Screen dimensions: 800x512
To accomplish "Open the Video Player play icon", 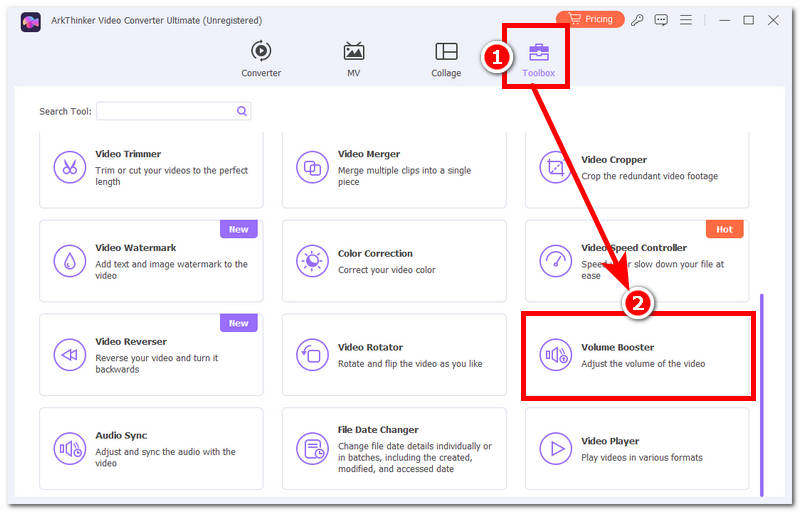I will (556, 449).
